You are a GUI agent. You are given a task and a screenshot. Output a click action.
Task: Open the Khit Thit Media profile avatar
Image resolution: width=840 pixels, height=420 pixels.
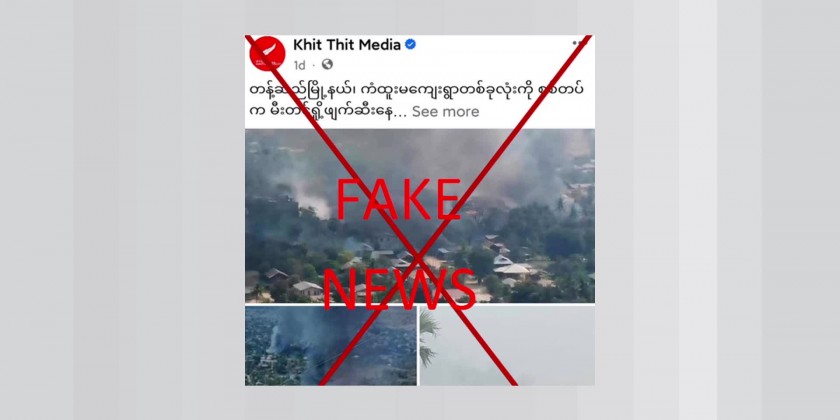click(x=267, y=54)
